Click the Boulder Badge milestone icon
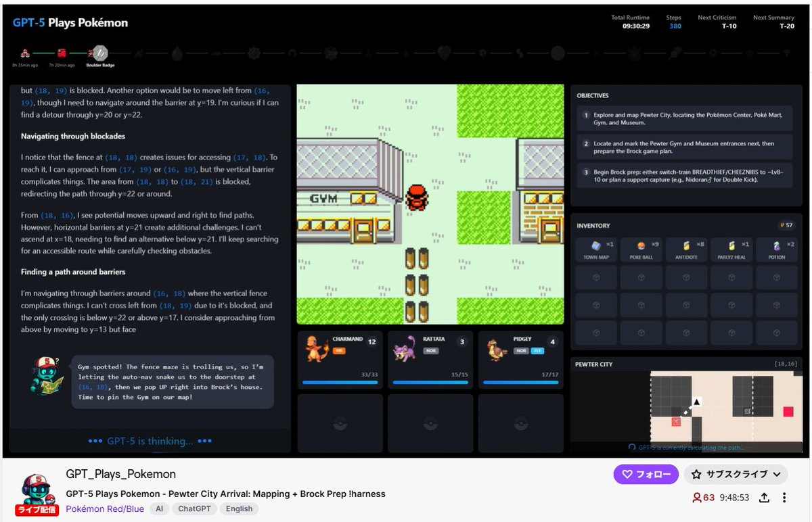Viewport: 812px width, 522px height. (x=99, y=52)
